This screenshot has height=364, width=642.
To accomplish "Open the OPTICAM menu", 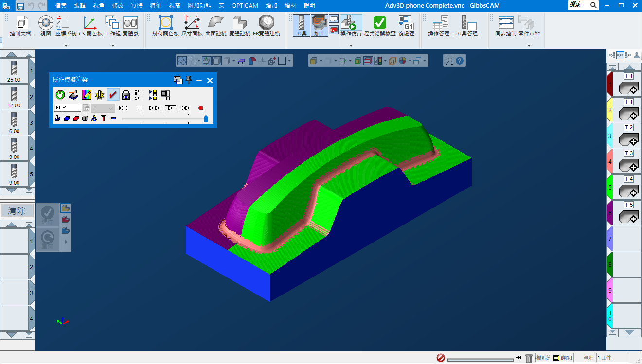I will (x=245, y=6).
